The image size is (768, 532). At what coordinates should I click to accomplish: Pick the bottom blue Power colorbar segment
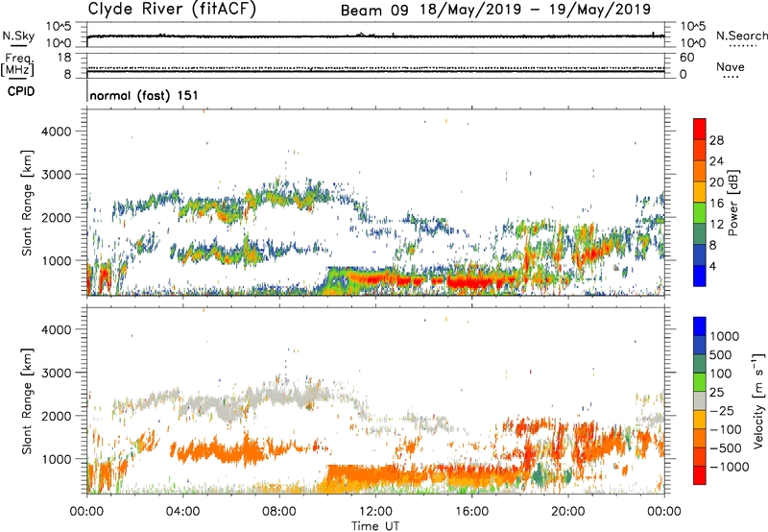click(700, 276)
